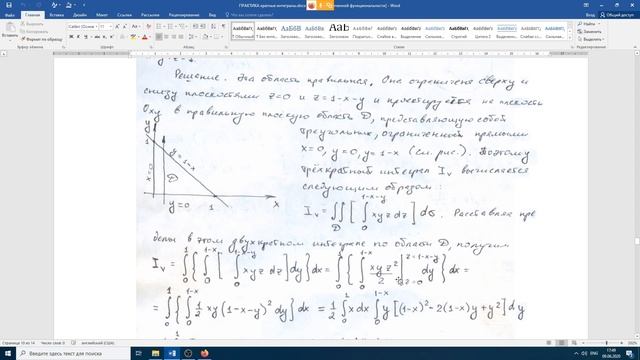Increase paragraph indent

point(203,27)
